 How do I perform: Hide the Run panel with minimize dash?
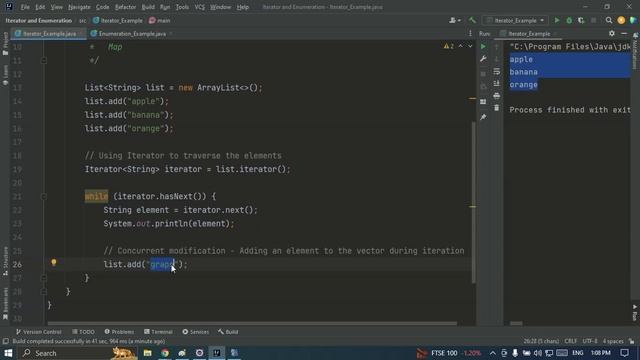[x=624, y=33]
